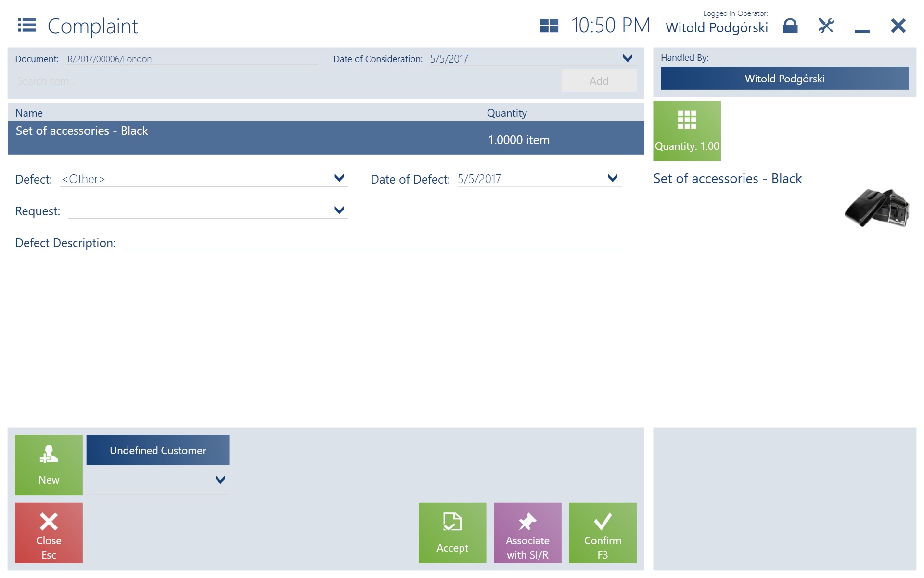This screenshot has height=578, width=924.
Task: Add a new customer with the New tile
Action: (49, 465)
